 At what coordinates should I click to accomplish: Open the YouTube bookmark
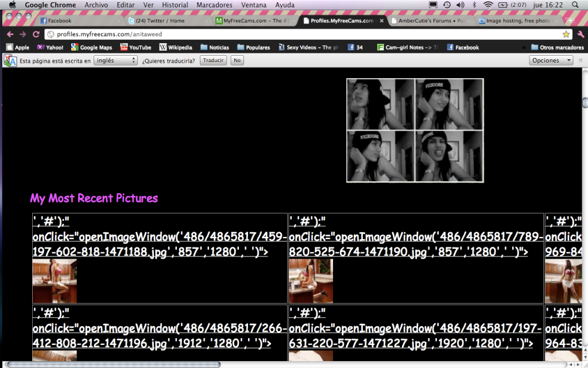136,47
